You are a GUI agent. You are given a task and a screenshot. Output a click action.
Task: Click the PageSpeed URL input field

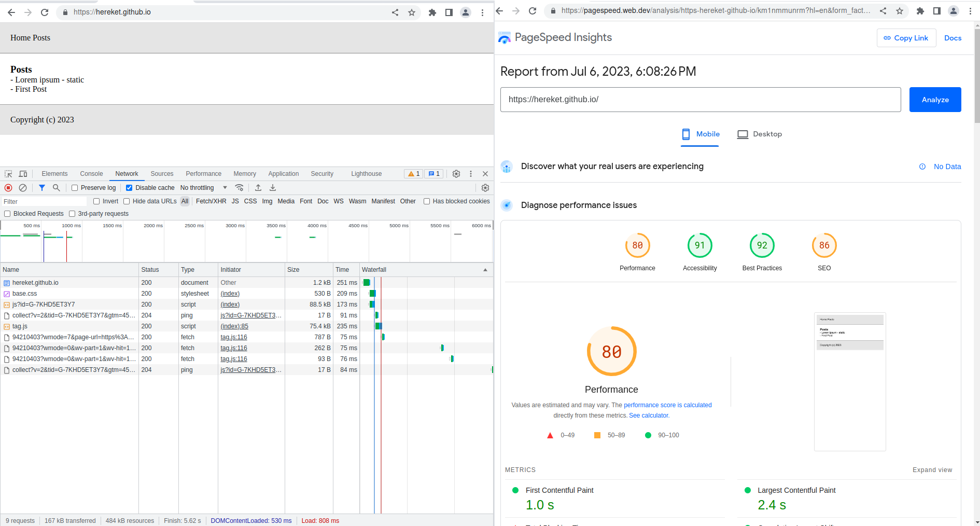coord(701,100)
